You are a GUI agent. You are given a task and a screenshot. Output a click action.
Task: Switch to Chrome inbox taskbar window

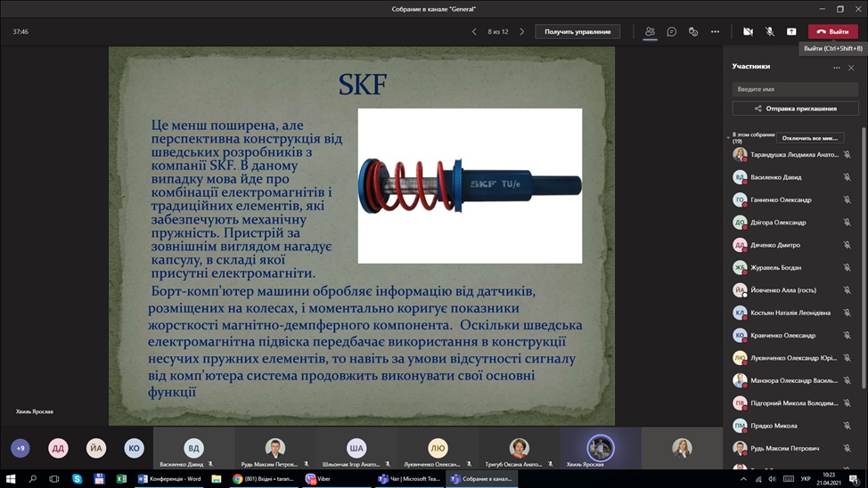click(x=264, y=479)
